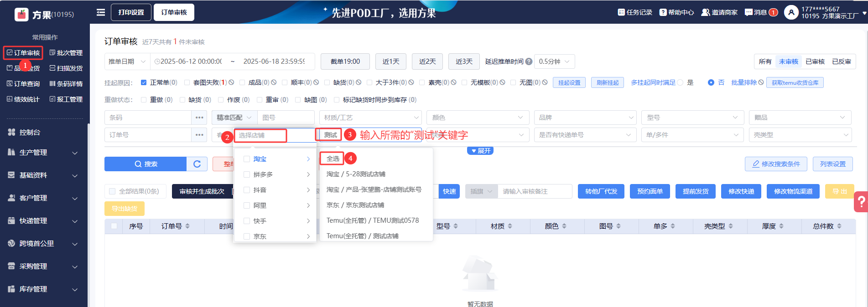This screenshot has height=307, width=868.
Task: Check the 顺丰 hold reason
Action: [285, 82]
